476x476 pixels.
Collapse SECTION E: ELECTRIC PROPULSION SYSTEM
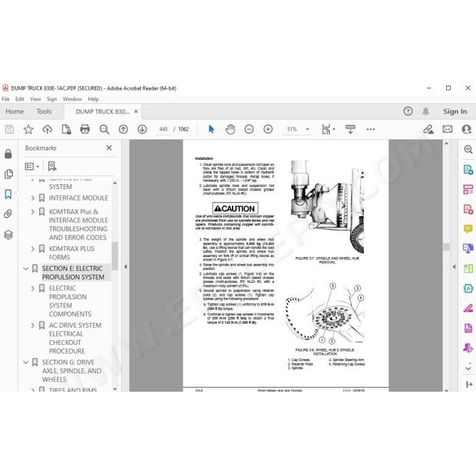26,269
